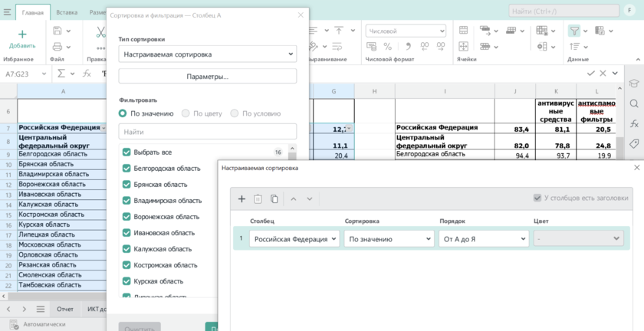Click the add sort level plus icon
The width and height of the screenshot is (644, 331).
click(x=242, y=199)
